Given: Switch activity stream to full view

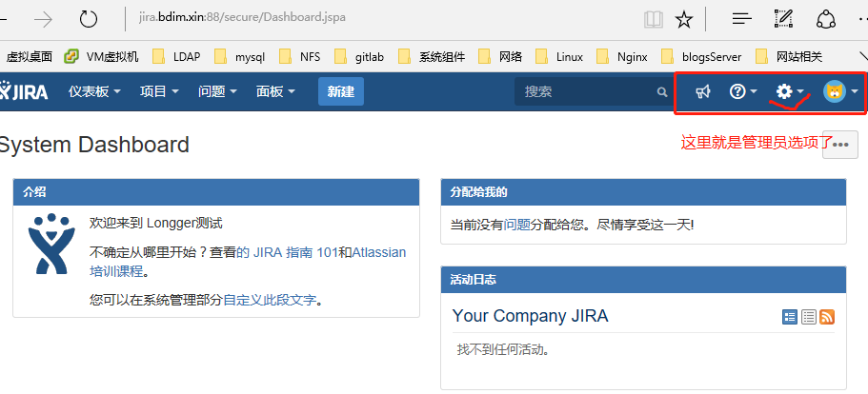Looking at the screenshot, I should point(789,317).
